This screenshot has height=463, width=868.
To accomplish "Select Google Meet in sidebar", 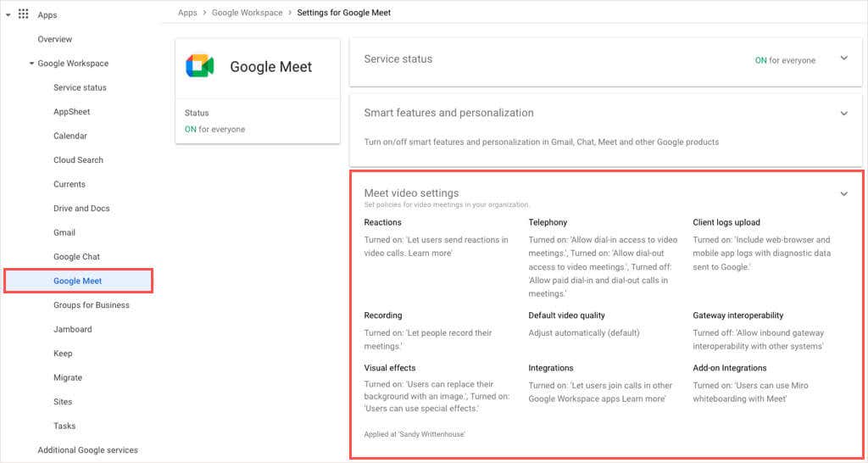I will (x=78, y=281).
